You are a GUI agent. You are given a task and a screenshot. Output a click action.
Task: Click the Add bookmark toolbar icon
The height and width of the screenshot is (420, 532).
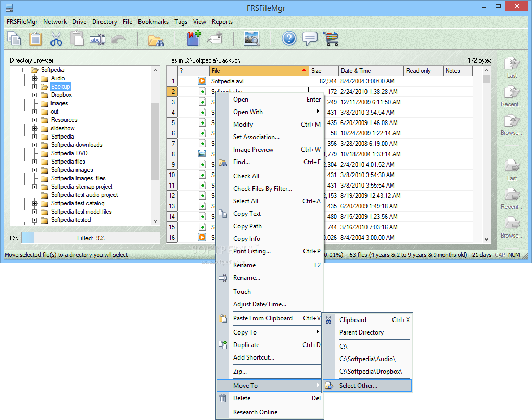point(194,38)
